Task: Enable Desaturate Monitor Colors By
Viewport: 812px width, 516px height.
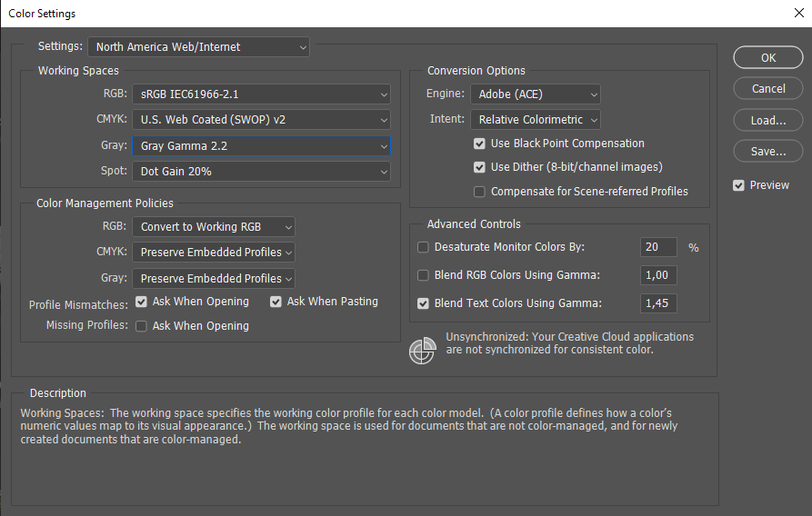Action: tap(423, 247)
